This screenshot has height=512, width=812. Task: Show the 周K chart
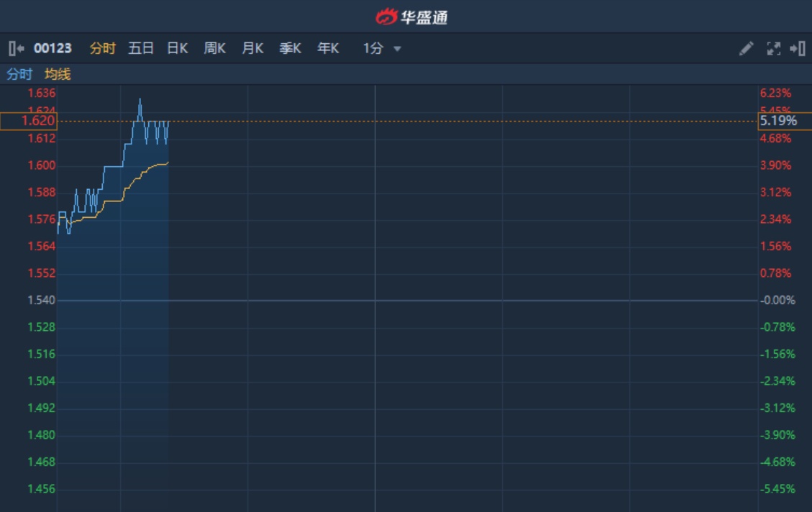coord(215,49)
